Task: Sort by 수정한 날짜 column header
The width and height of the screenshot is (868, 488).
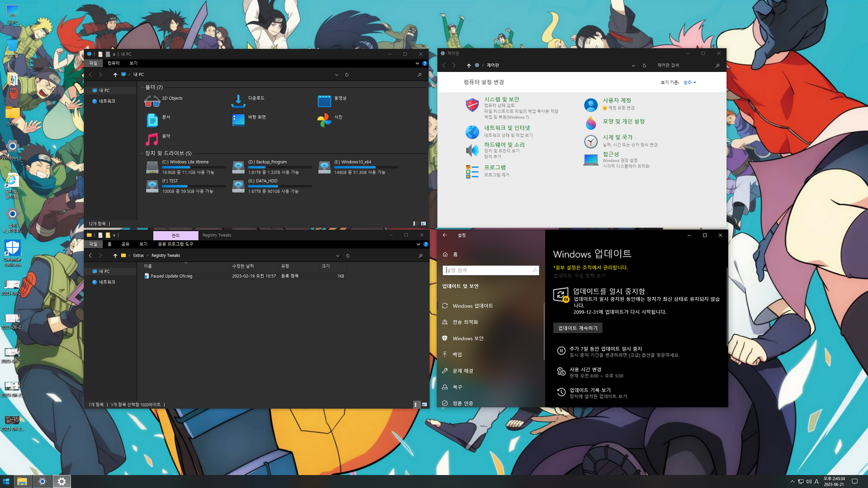Action: click(243, 266)
